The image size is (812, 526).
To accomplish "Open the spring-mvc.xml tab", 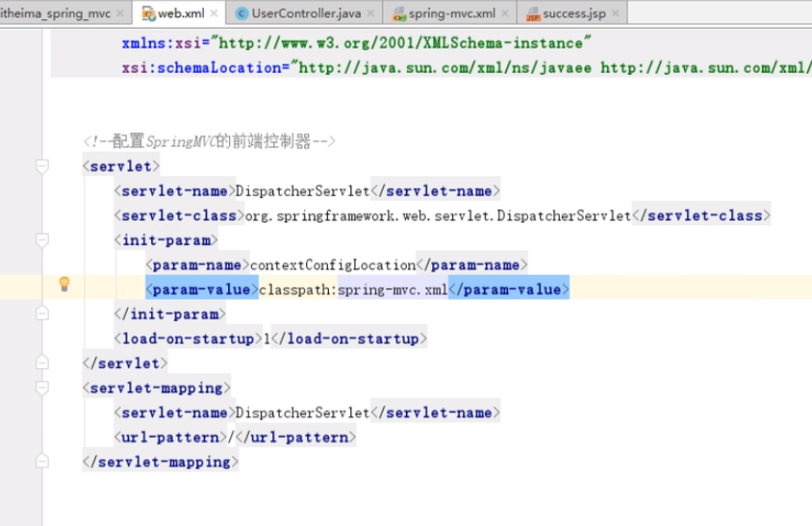I will pos(451,13).
